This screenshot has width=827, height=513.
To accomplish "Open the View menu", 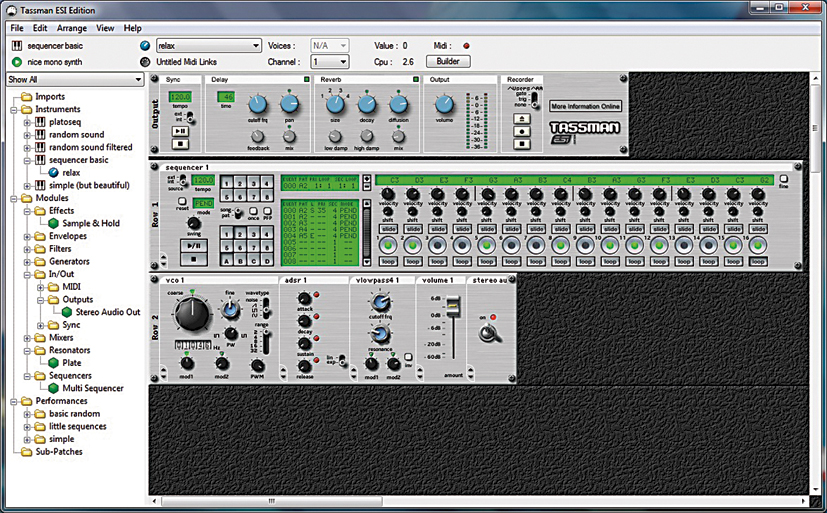I will pos(105,28).
